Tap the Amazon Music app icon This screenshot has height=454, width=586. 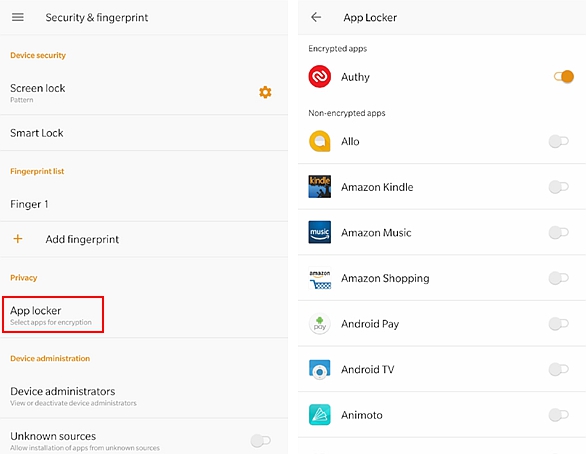click(x=320, y=232)
